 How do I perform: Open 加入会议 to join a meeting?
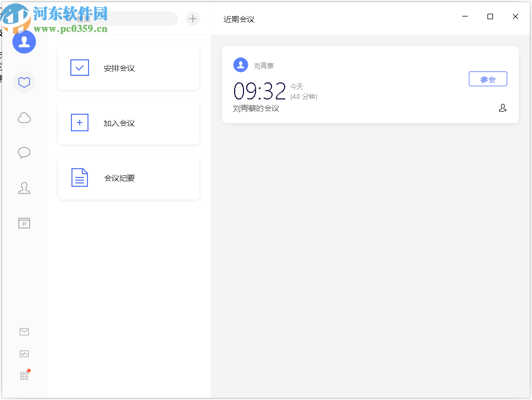(128, 123)
